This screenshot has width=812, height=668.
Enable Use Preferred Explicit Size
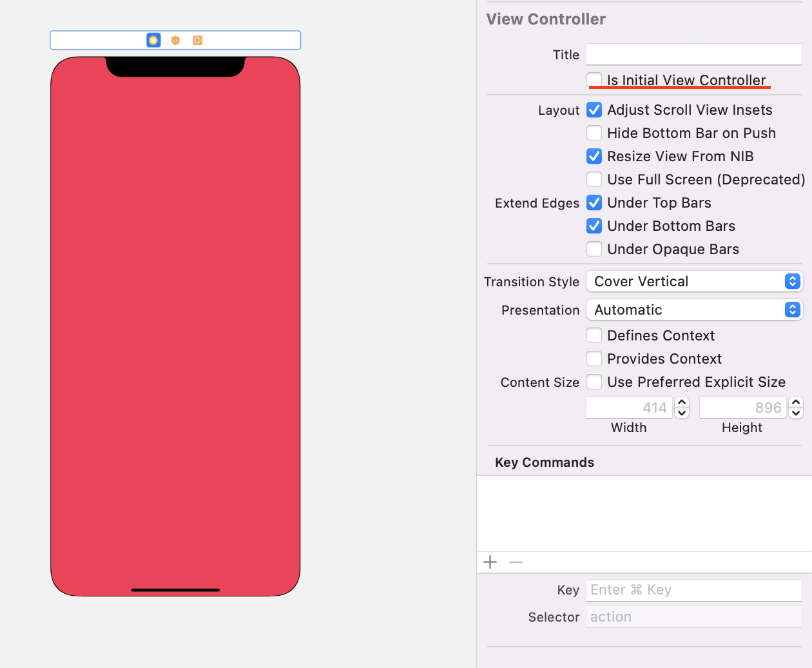click(x=594, y=382)
